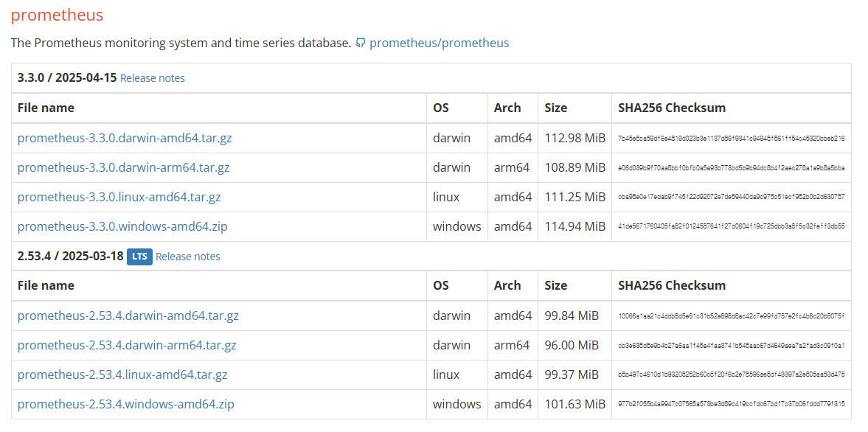The image size is (868, 432).
Task: Download prometheus-2.53.4.darwin-arm64.tar.gz
Action: (x=127, y=345)
